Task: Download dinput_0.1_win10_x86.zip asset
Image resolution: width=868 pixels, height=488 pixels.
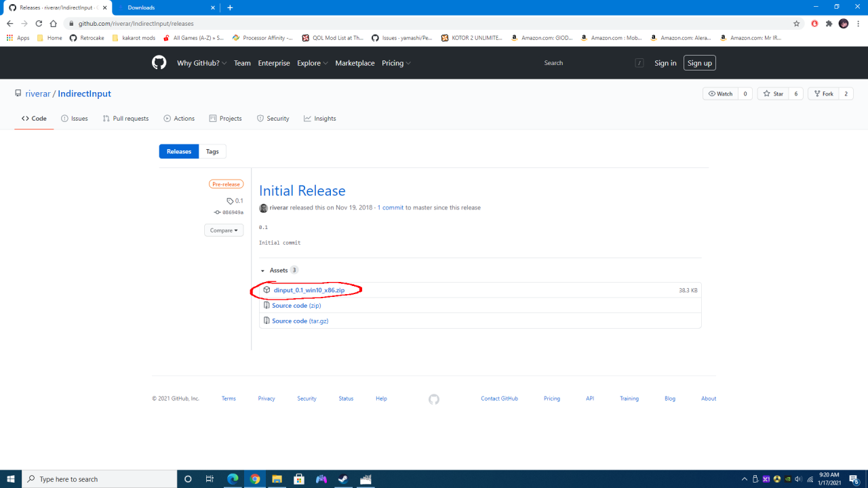Action: coord(309,290)
